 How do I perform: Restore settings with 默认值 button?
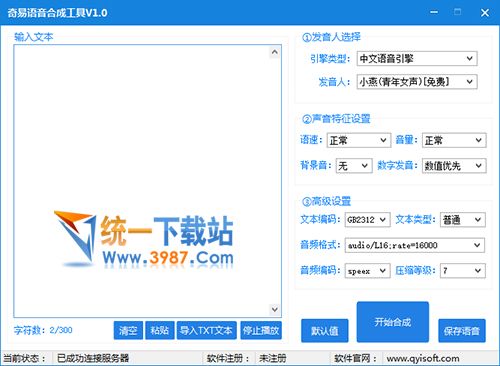(x=325, y=331)
